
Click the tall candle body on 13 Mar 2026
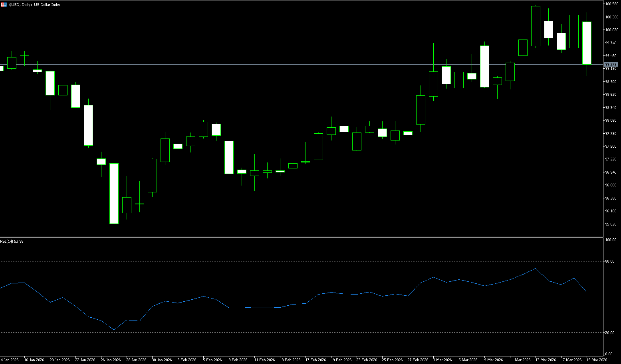click(x=536, y=26)
